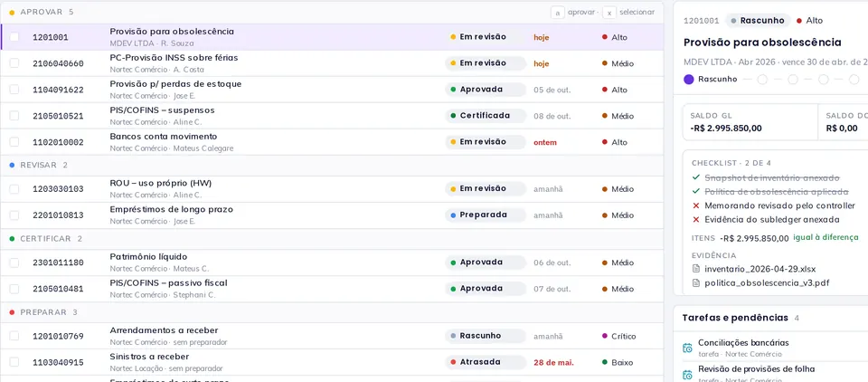Open the PIS/COFINS – passivo fiscal row
This screenshot has height=382, width=868.
(332, 289)
